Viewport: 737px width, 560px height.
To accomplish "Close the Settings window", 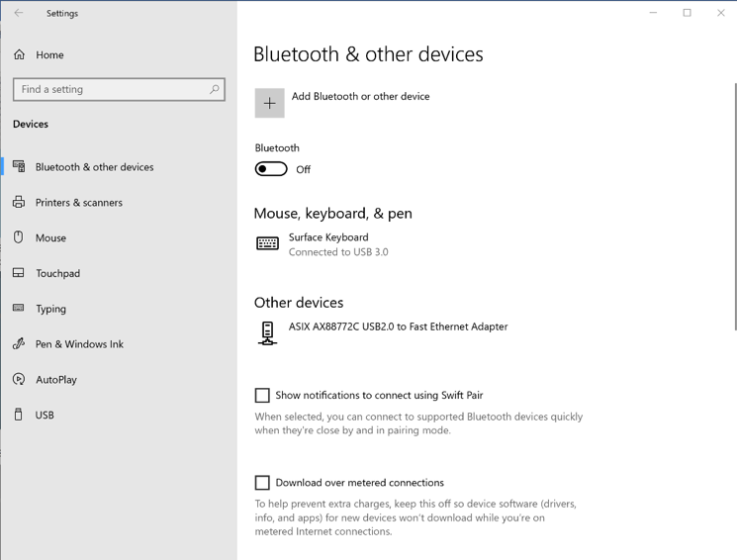I will click(x=720, y=13).
